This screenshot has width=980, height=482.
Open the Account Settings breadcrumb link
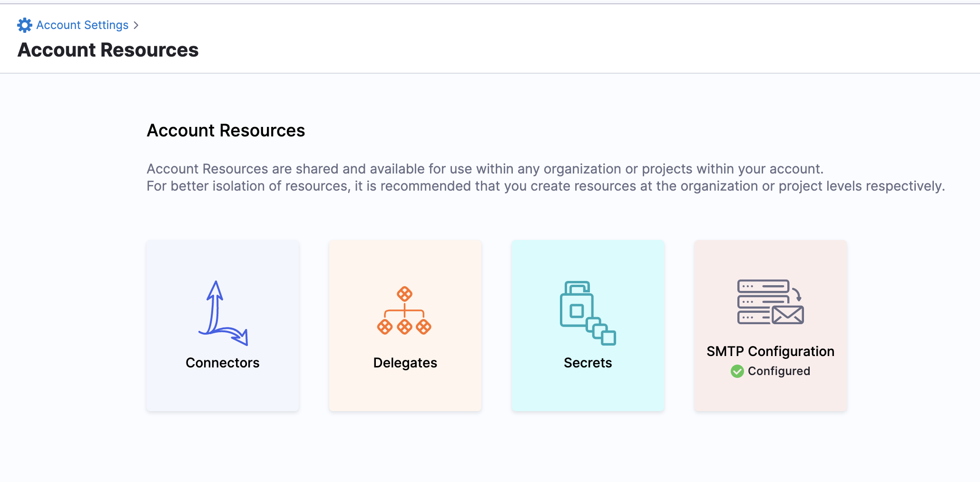[82, 25]
